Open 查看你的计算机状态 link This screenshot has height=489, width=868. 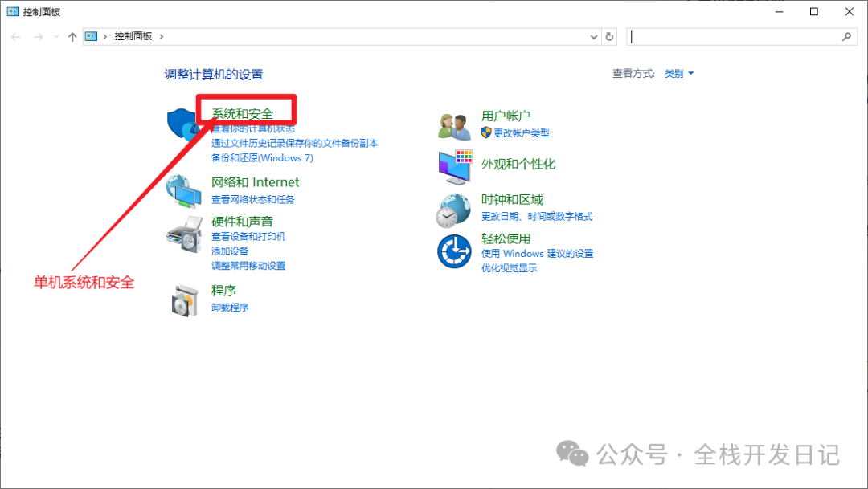[253, 129]
